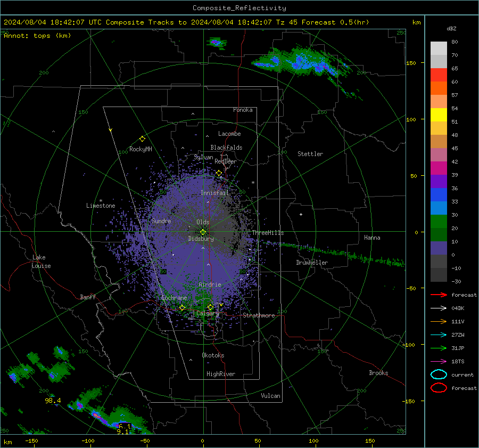Click the Okotoks label

pyautogui.click(x=213, y=355)
